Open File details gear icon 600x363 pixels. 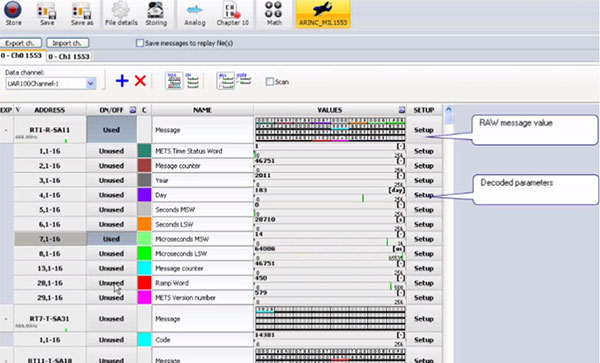[x=121, y=13]
